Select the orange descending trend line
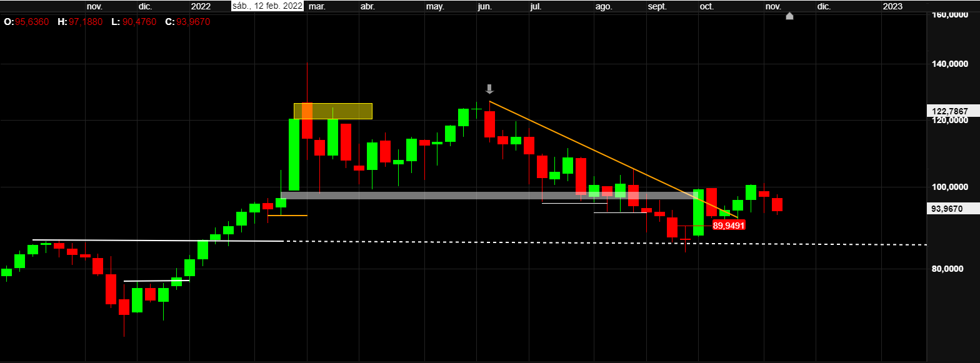Screen dimensions: 980x363 pyautogui.click(x=612, y=159)
